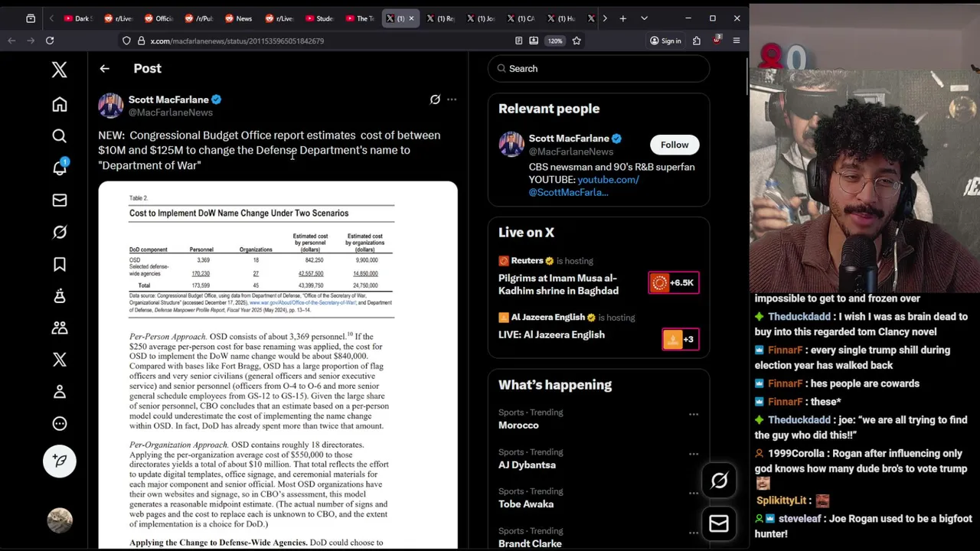Screen dimensions: 980x551
Task: Click the compose Post button
Action: [x=59, y=461]
